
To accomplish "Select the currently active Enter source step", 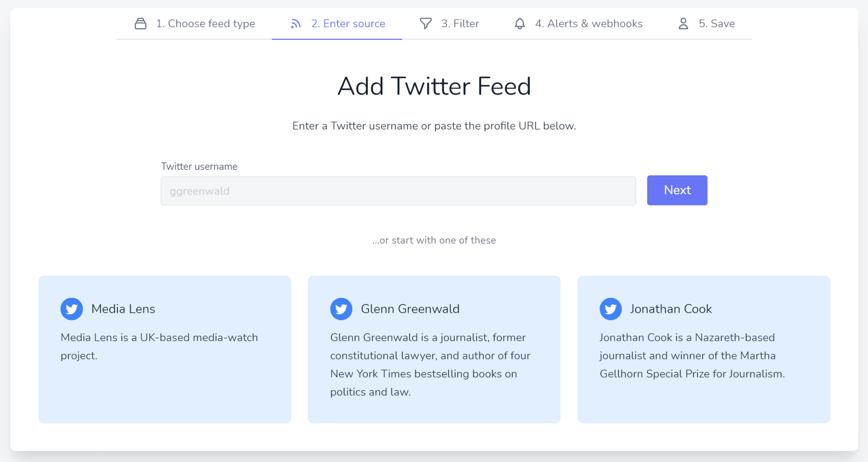I will [x=348, y=24].
